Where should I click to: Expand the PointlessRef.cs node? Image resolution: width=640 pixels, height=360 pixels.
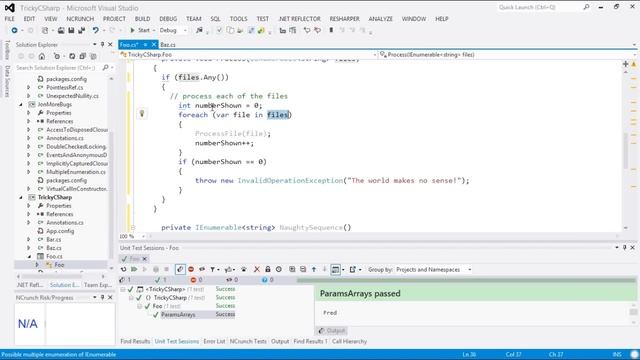pos(29,87)
